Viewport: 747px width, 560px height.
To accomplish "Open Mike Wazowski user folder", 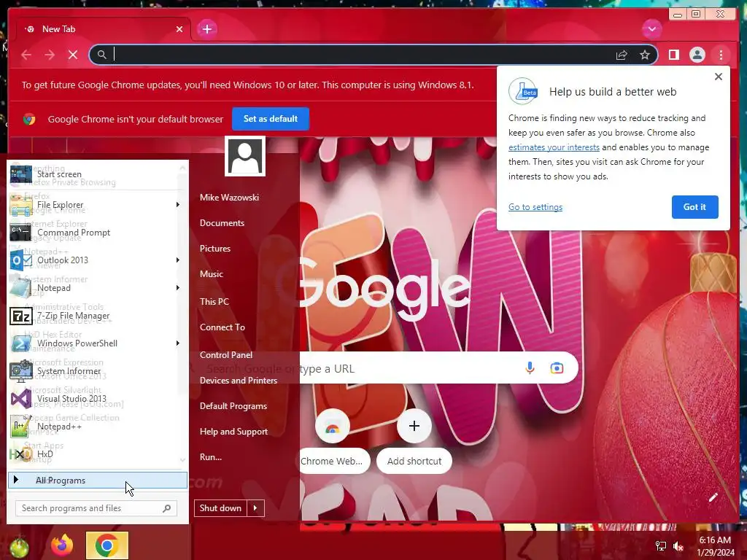I will coord(229,197).
